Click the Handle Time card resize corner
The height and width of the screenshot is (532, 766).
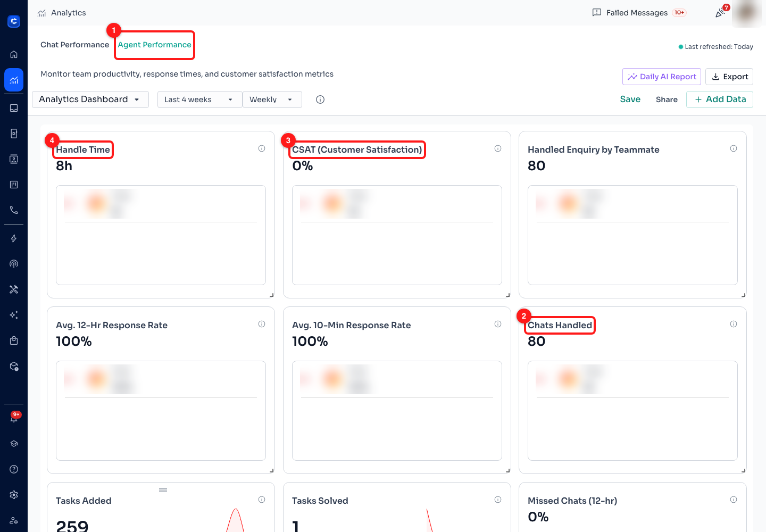click(272, 295)
